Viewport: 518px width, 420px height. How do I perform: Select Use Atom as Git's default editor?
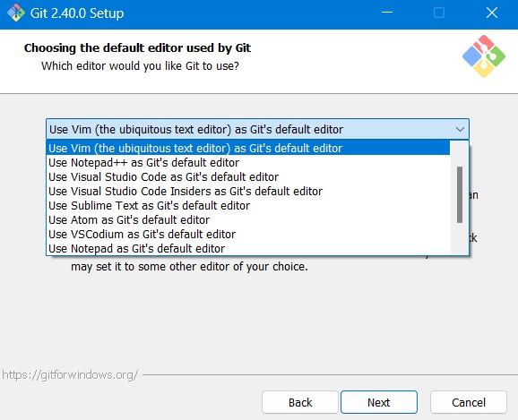pyautogui.click(x=248, y=220)
